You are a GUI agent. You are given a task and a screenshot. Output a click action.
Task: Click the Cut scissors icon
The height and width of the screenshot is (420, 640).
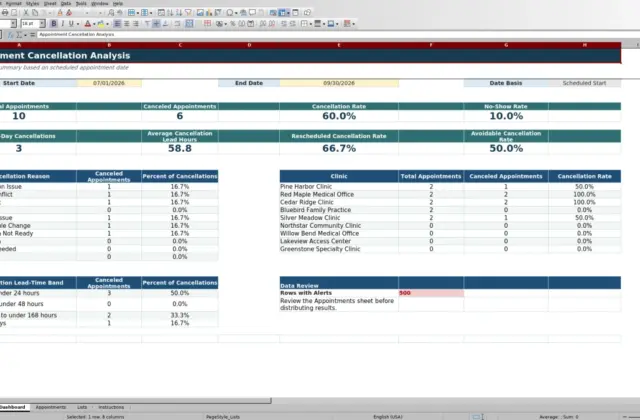(26, 13)
